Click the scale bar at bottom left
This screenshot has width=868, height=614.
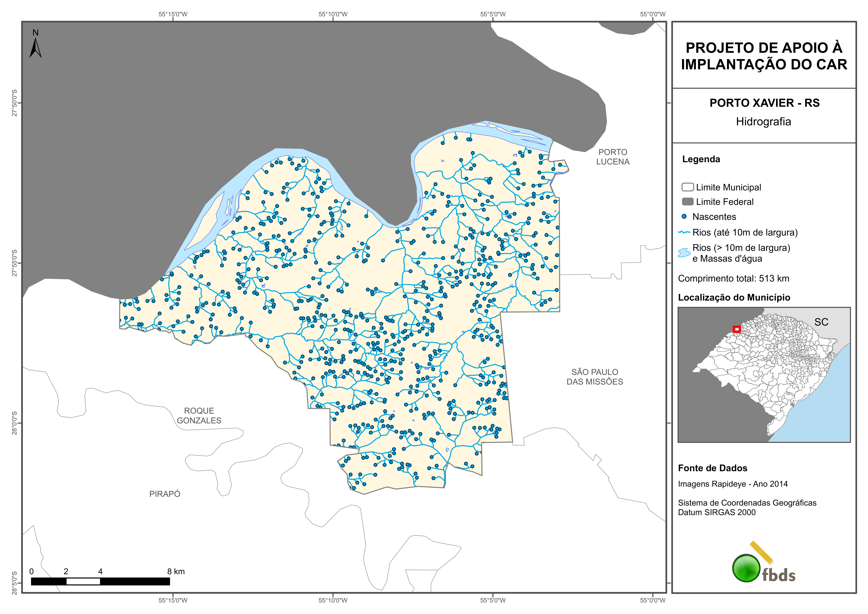(x=100, y=581)
